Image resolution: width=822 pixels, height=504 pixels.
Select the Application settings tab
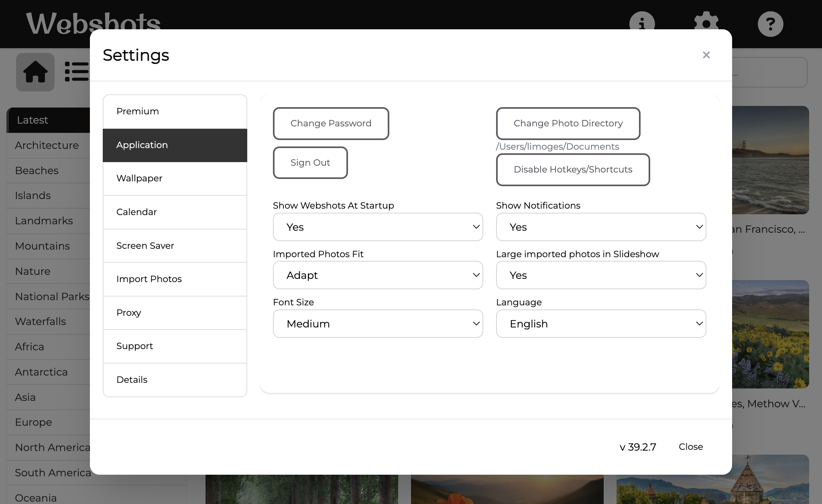[x=175, y=145]
